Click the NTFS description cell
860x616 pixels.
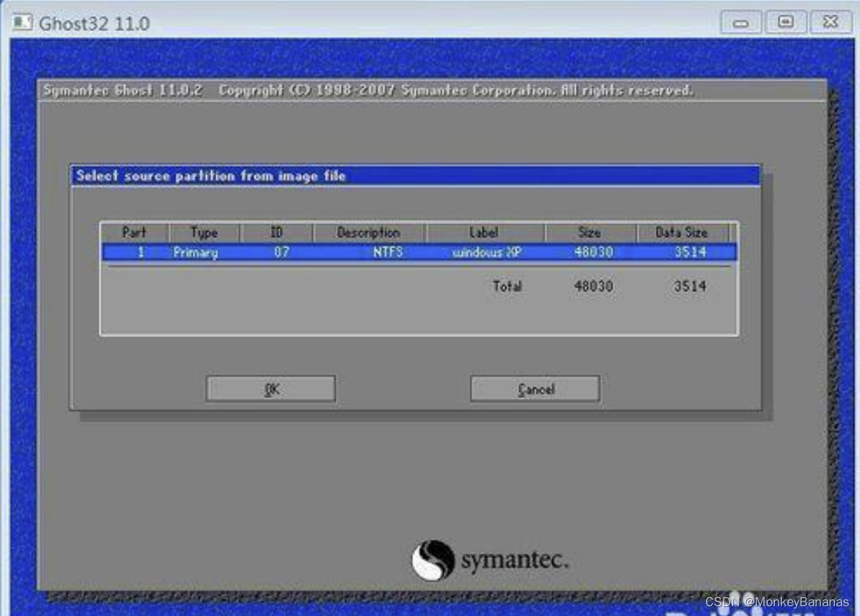click(x=388, y=252)
